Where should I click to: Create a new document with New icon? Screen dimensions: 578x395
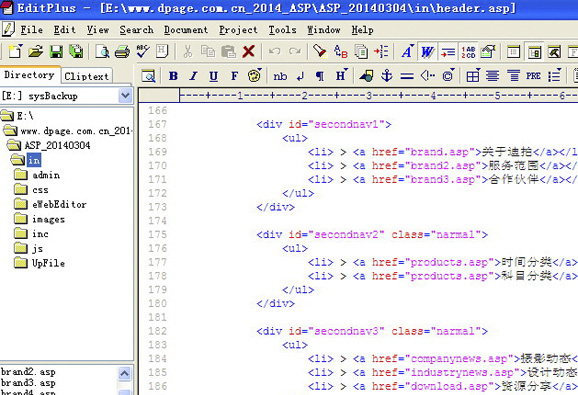(15, 51)
